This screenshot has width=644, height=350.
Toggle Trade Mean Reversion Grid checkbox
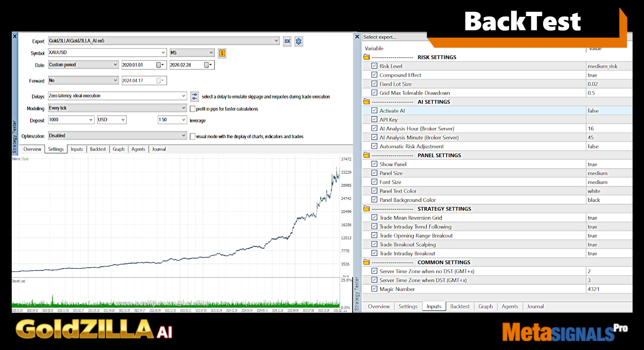tap(374, 217)
